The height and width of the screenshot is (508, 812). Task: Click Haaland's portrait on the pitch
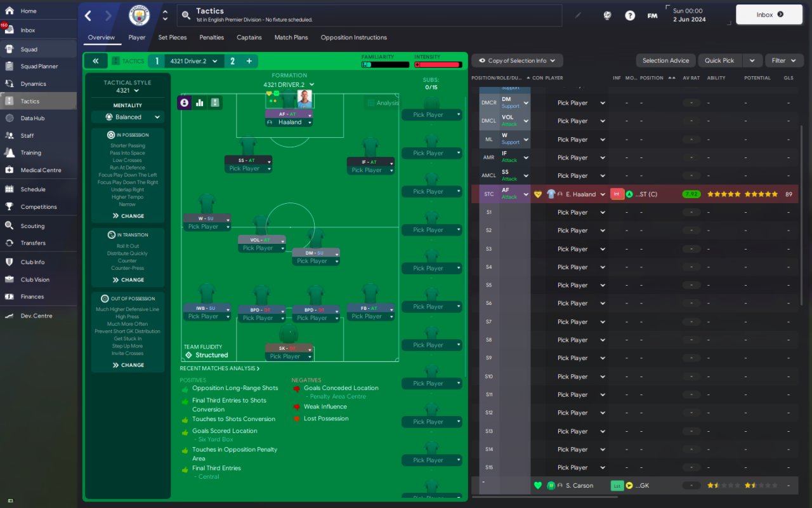304,100
